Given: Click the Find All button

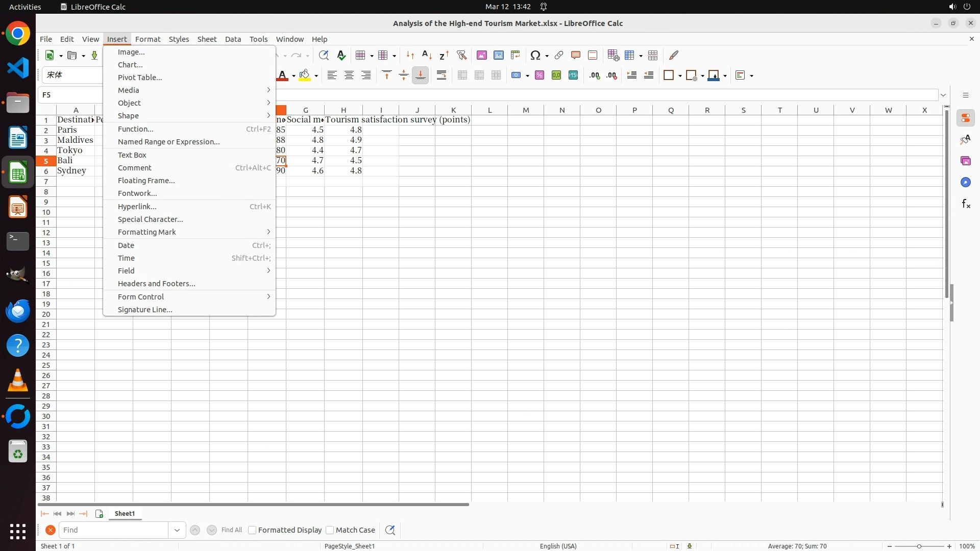Looking at the screenshot, I should (231, 530).
